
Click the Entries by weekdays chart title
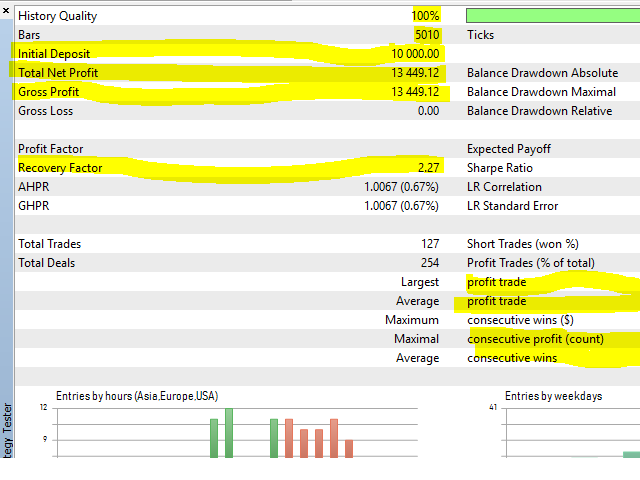(553, 396)
